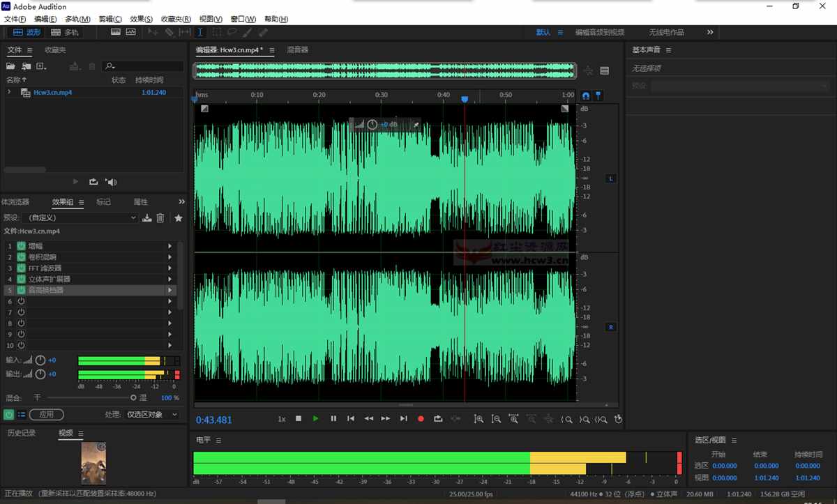
Task: Click the red Record button
Action: pyautogui.click(x=421, y=419)
